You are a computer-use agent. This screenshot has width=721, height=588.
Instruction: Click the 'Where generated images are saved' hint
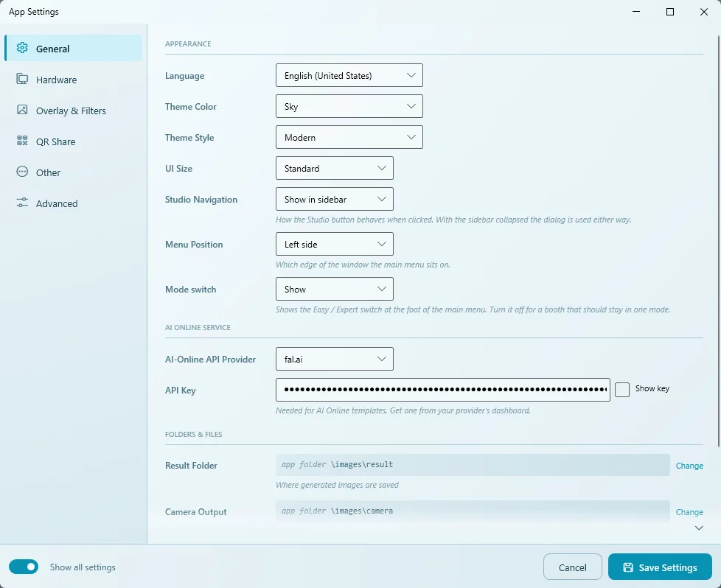coord(337,485)
